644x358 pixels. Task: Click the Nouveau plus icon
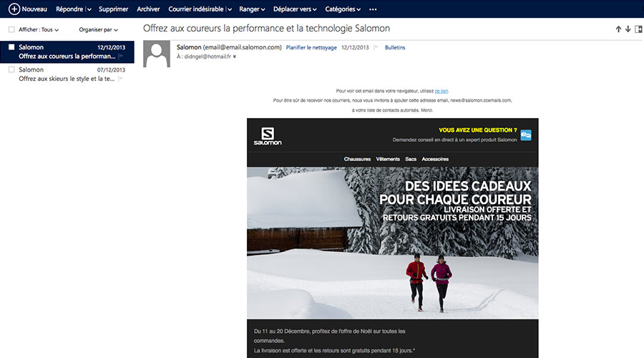(x=14, y=9)
